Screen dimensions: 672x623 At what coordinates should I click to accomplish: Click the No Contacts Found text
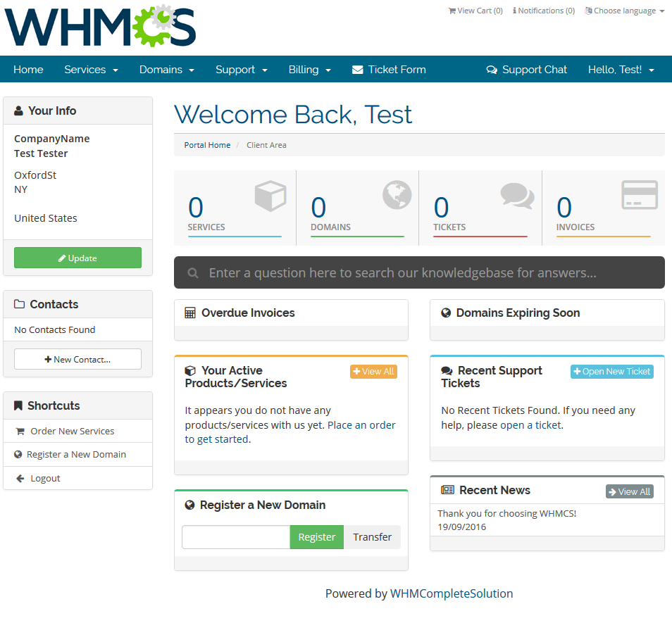(x=54, y=329)
